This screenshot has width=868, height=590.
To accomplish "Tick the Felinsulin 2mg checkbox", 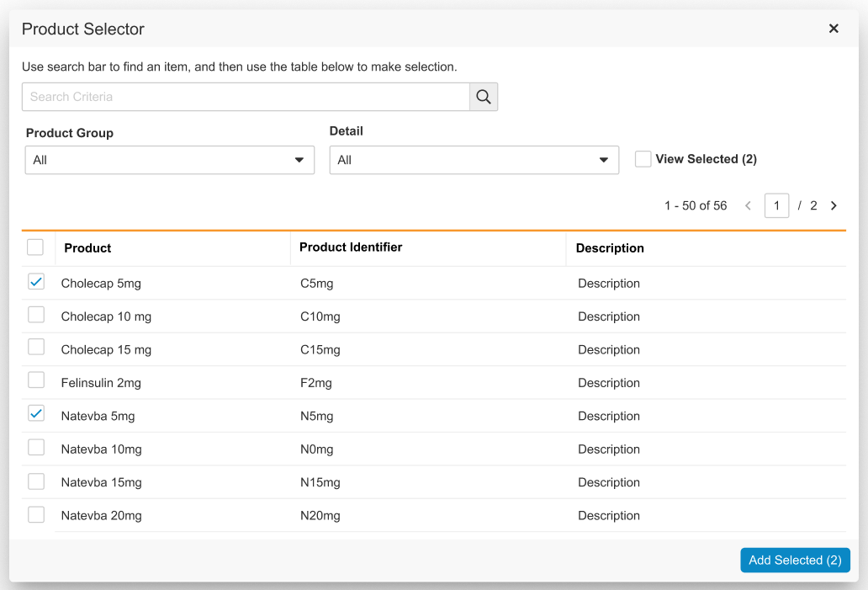I will click(36, 381).
